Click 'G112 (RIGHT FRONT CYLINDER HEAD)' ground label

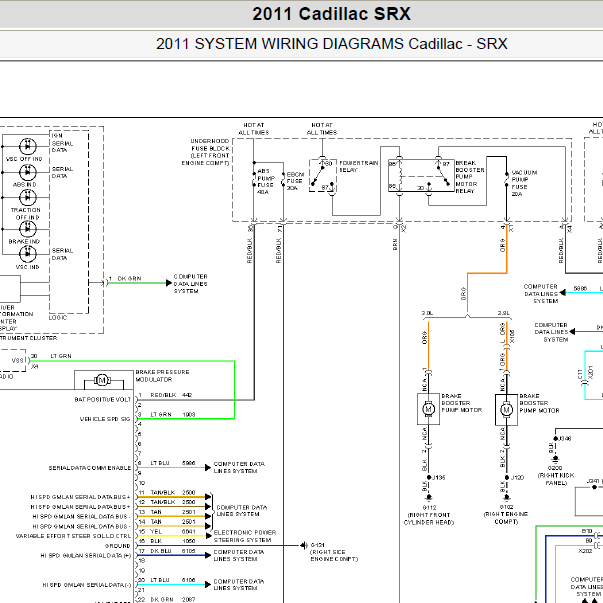pyautogui.click(x=429, y=515)
